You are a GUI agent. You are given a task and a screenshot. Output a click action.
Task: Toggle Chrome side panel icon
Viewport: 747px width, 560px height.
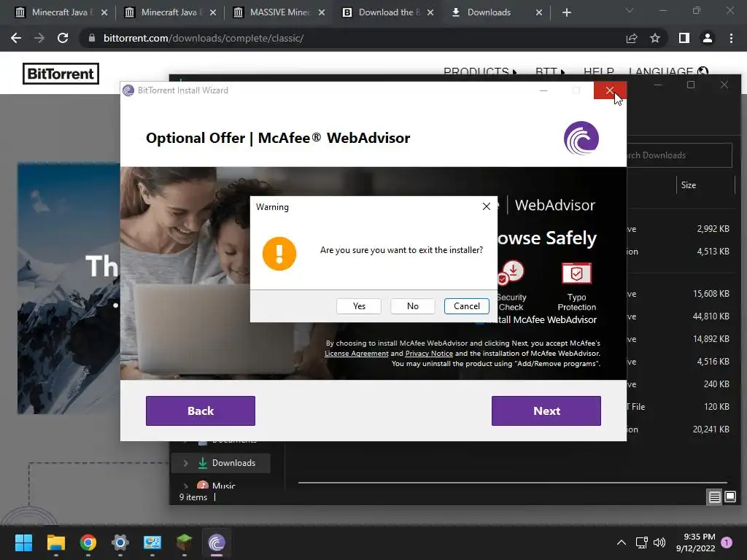684,38
